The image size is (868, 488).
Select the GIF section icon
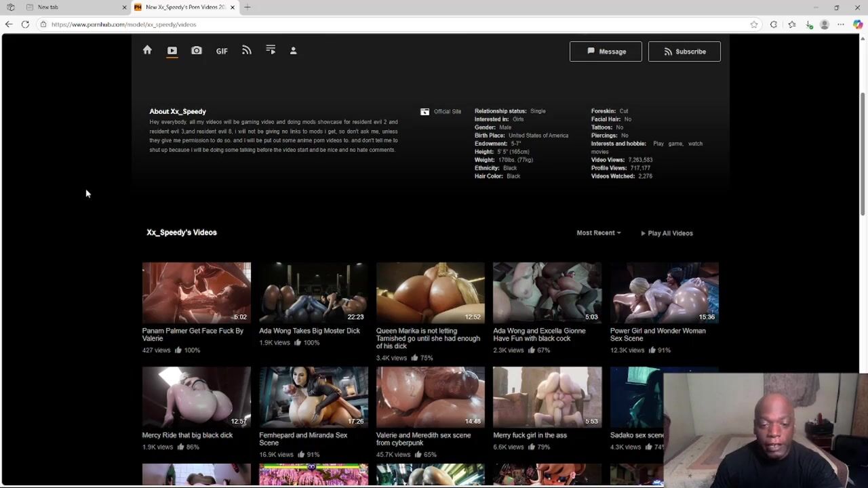coord(222,51)
